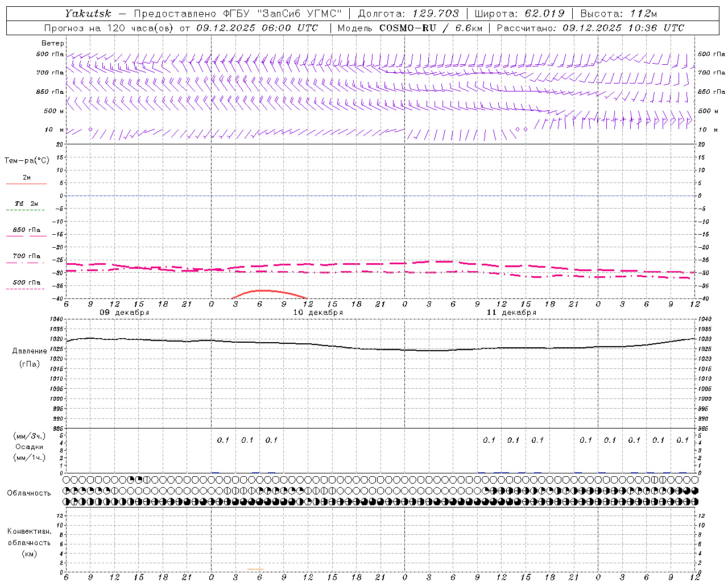Click the black pressure curve line
Screen dimensions: 728x582
pyautogui.click(x=381, y=348)
